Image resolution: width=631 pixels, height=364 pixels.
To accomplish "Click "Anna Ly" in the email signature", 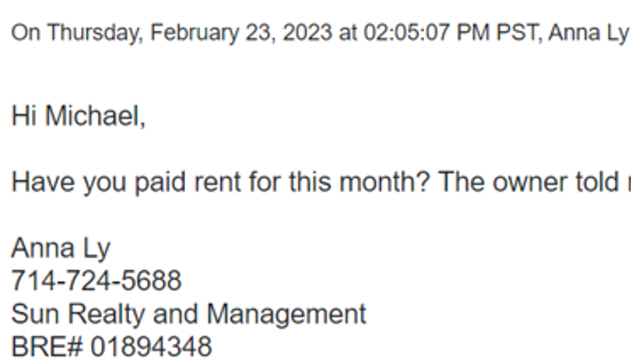I will [60, 248].
